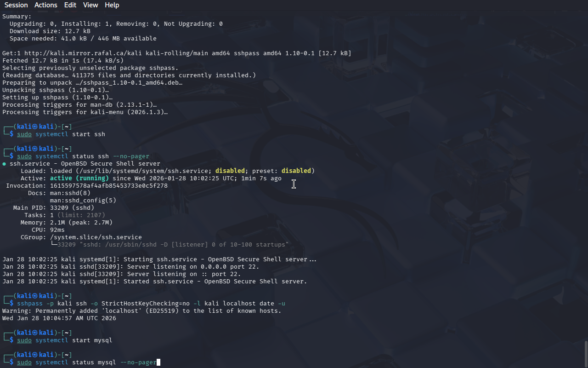Open the View menu
Viewport: 588px width, 368px height.
90,5
